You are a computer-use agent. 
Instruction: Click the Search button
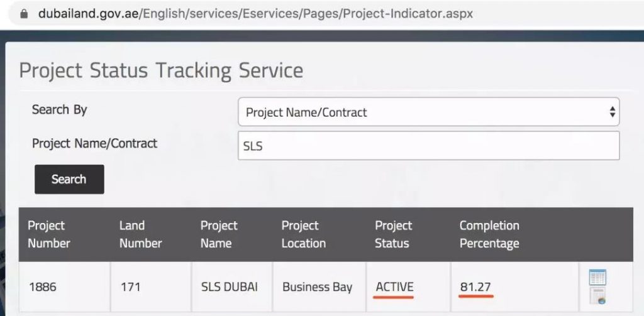pyautogui.click(x=69, y=180)
